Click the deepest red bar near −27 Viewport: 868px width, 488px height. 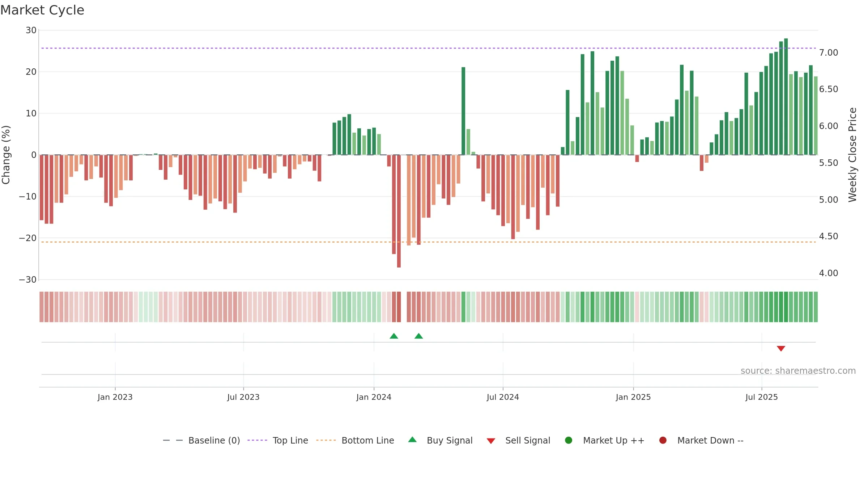(399, 211)
